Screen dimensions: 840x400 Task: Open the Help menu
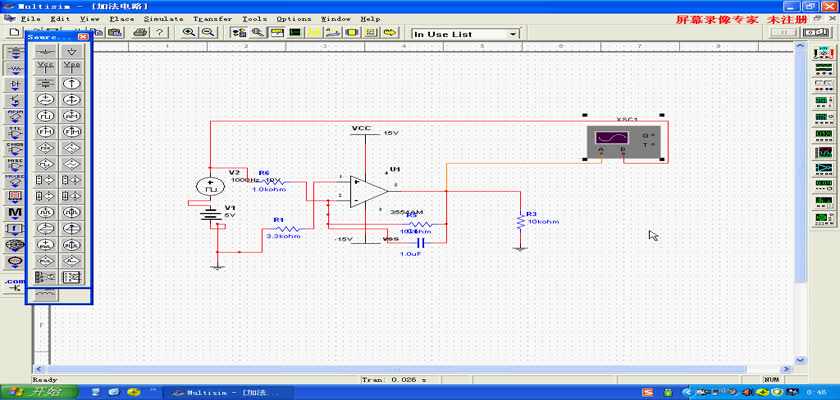370,19
